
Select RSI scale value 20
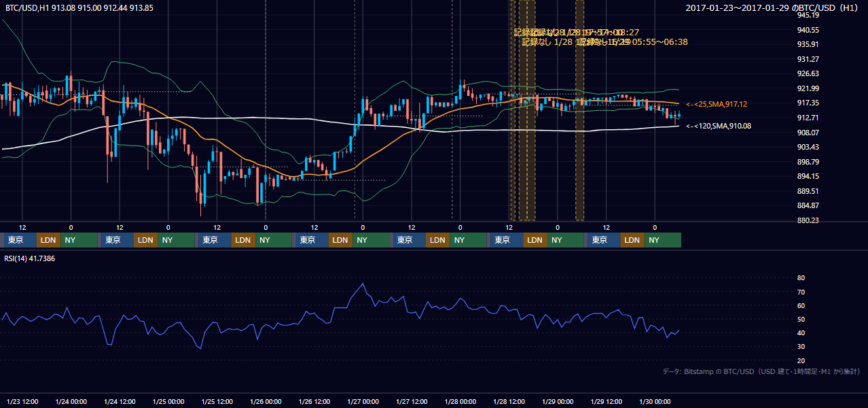point(801,360)
